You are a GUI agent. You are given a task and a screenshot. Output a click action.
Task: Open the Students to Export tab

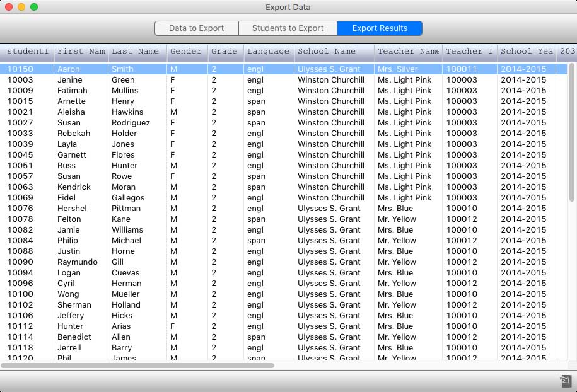(288, 28)
